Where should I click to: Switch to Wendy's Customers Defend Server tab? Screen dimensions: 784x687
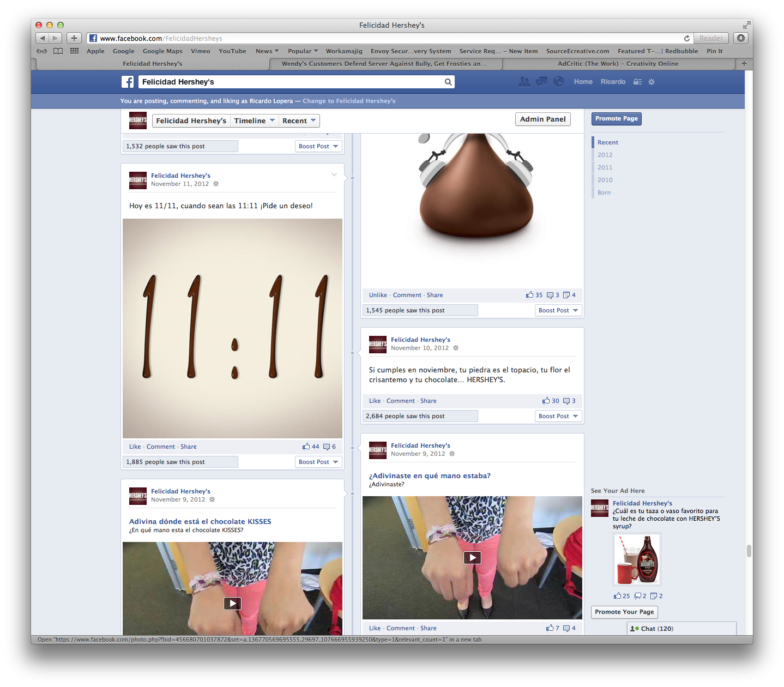click(385, 64)
